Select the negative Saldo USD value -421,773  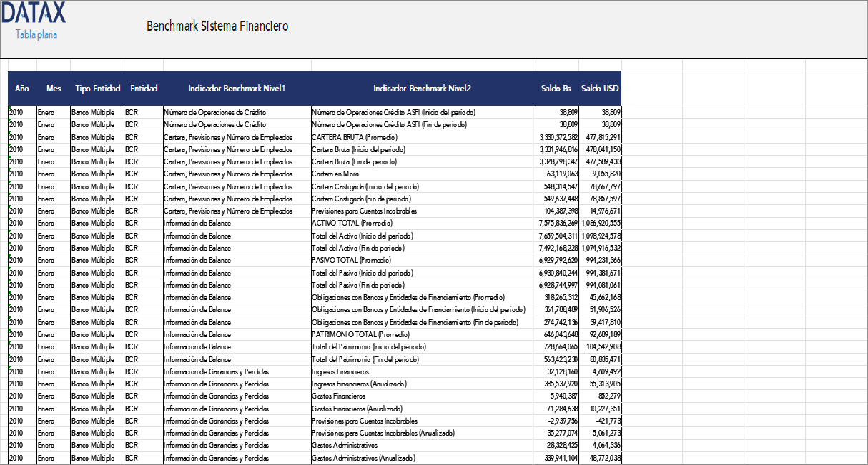point(600,421)
